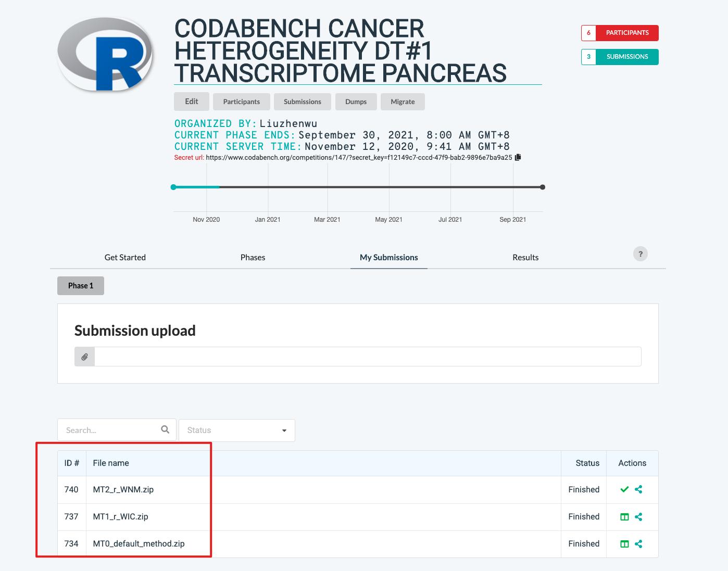Switch to the Get Started tab
Image resolution: width=728 pixels, height=571 pixels.
pos(125,258)
